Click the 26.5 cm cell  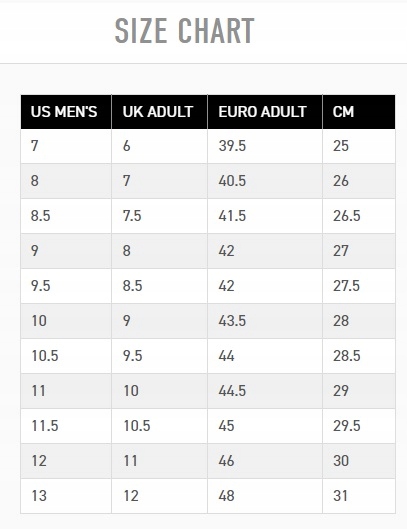pos(359,216)
